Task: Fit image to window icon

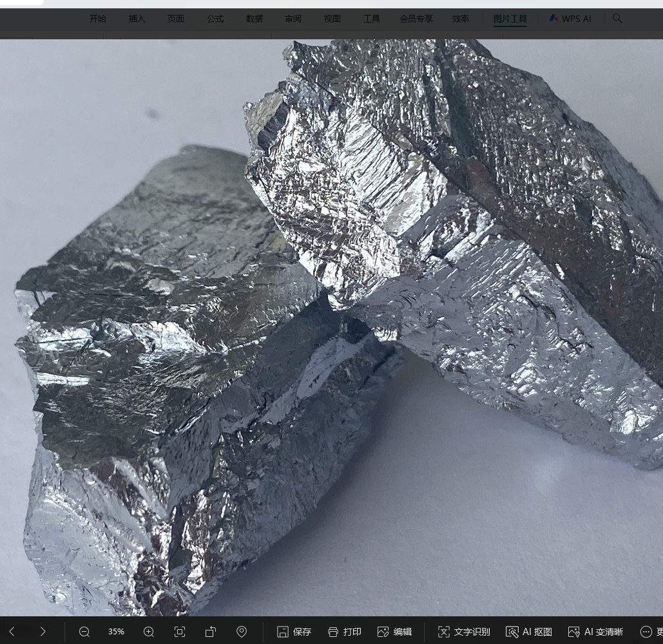Action: pos(180,632)
